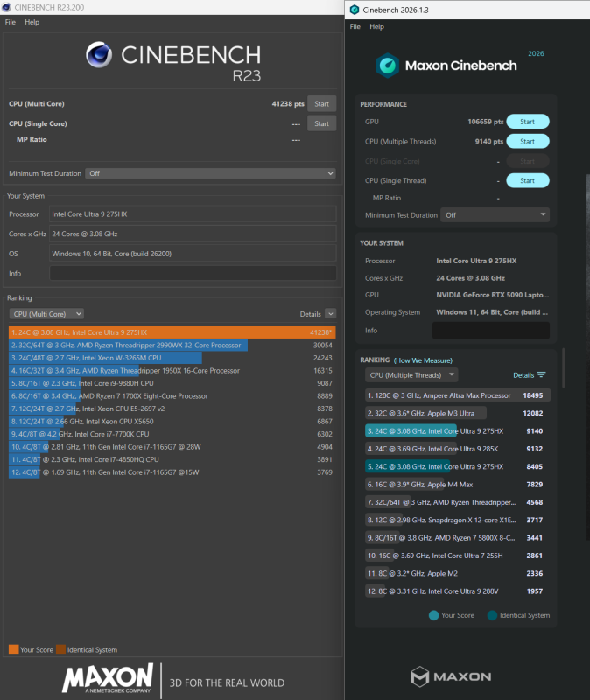Start CPU Single Thread test in Cinebench 2026
590x700 pixels.
pos(528,180)
